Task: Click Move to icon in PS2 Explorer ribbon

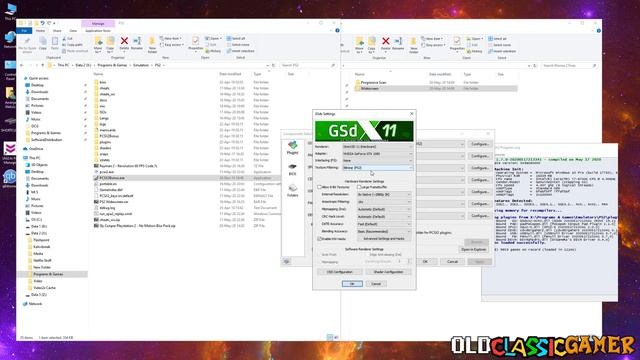Action: point(98,44)
